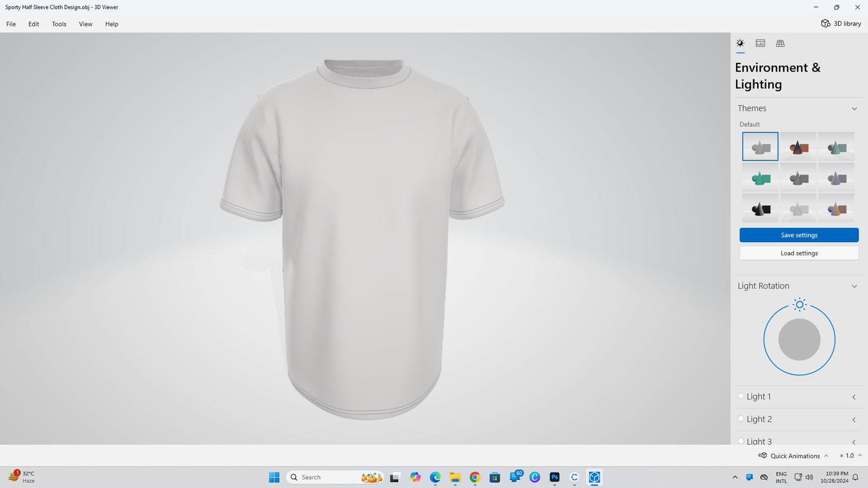Screen dimensions: 868x488
Task: Select the orange-and-dark theme thumbnail
Action: tap(798, 146)
